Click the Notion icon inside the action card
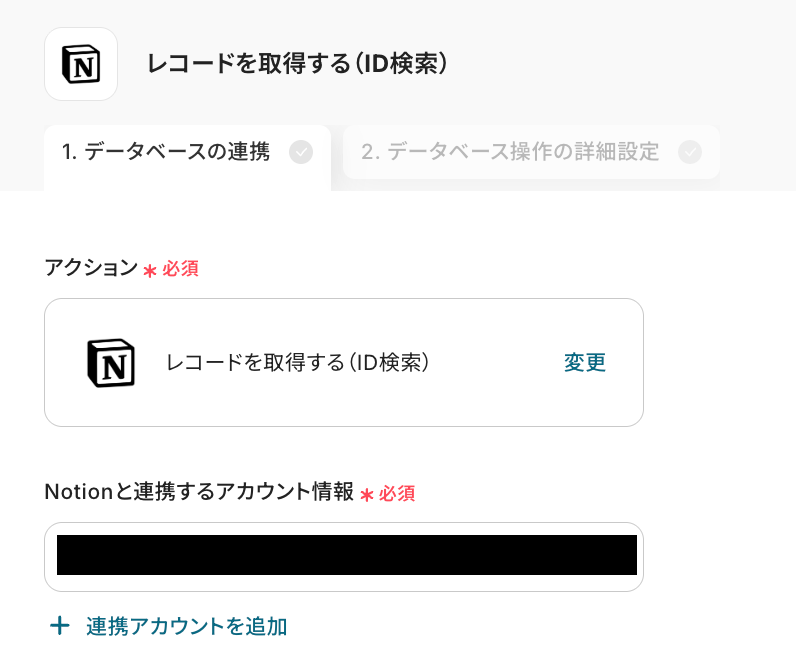796x652 pixels. 111,362
